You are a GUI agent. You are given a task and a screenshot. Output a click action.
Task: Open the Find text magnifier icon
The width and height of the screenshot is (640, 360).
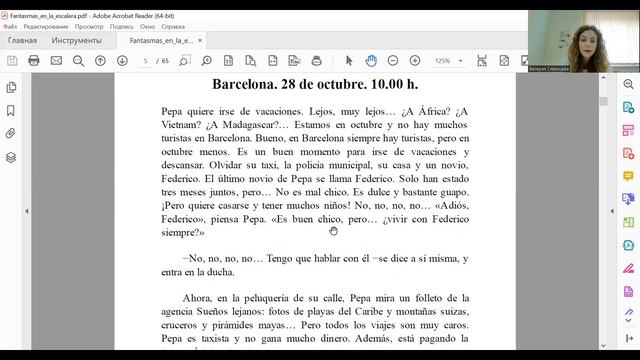[x=78, y=61]
